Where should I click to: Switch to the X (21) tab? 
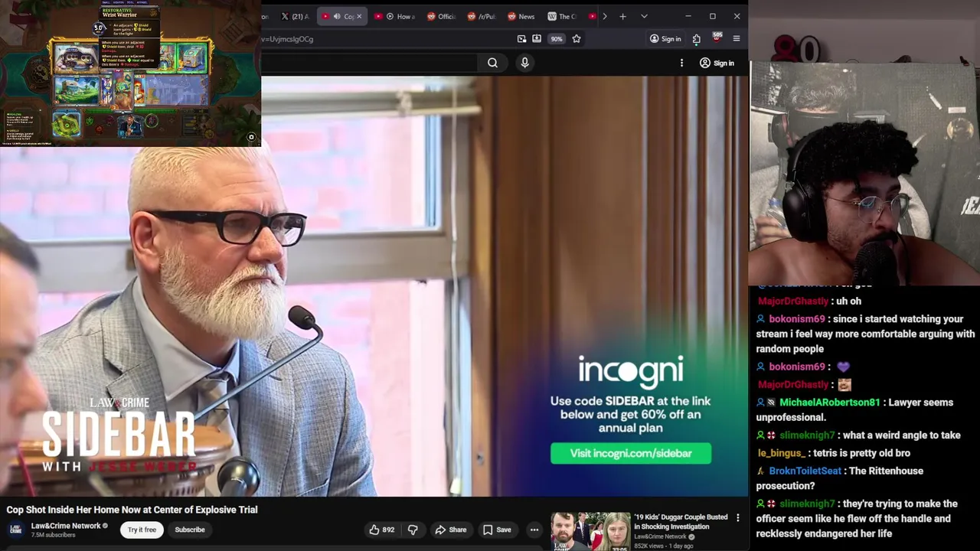tap(295, 16)
